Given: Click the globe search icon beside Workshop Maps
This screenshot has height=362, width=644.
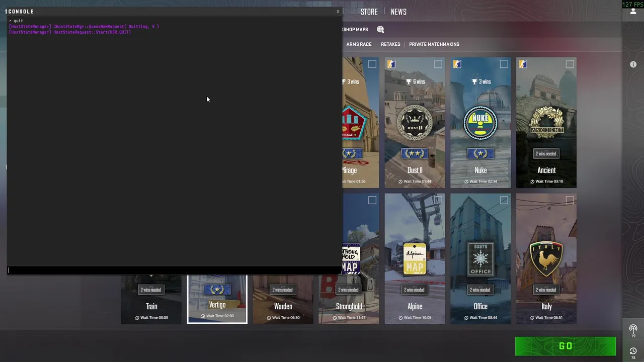Looking at the screenshot, I should (380, 30).
